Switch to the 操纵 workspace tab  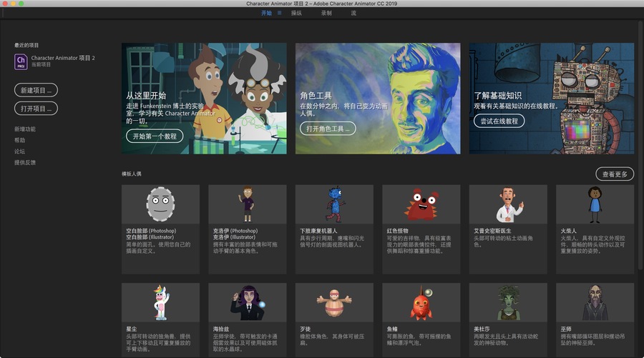point(296,13)
